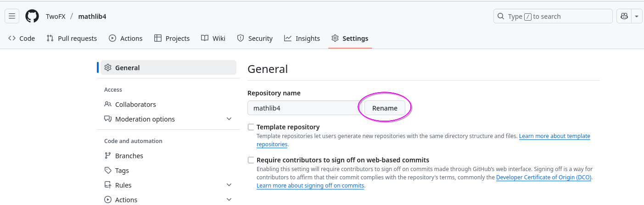Expand the Actions sidebar section
Image resolution: width=644 pixels, height=205 pixels.
[229, 199]
